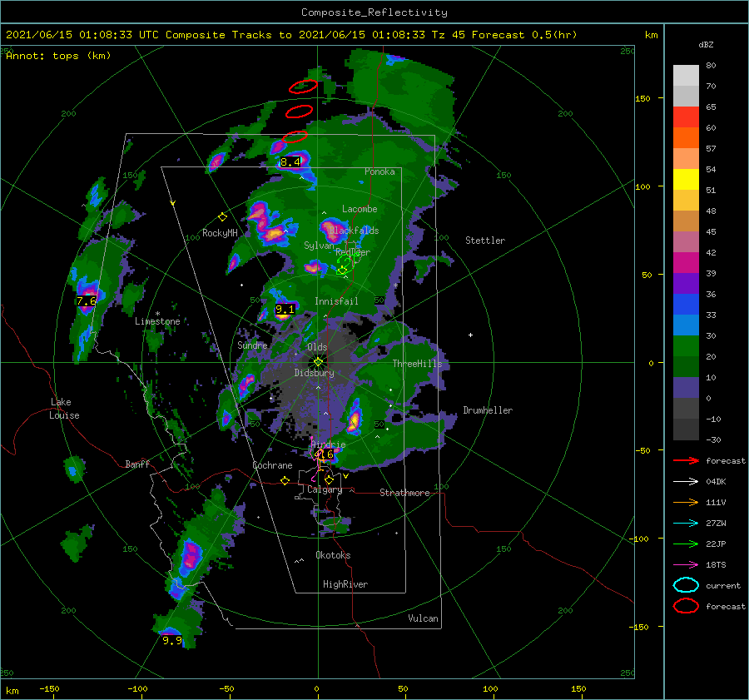Click the red forecast arrow in legend
Image resolution: width=749 pixels, height=700 pixels.
pos(686,460)
